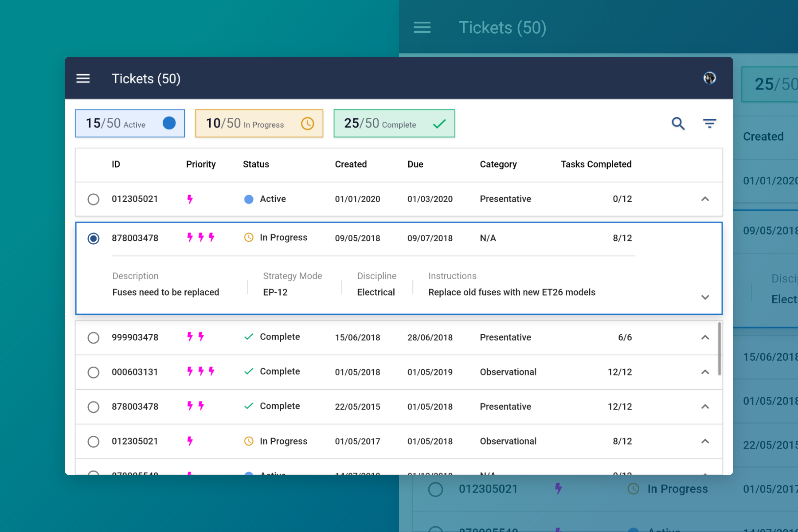
Task: Expand the Observational ticket with 12/12 tasks
Action: [x=705, y=372]
